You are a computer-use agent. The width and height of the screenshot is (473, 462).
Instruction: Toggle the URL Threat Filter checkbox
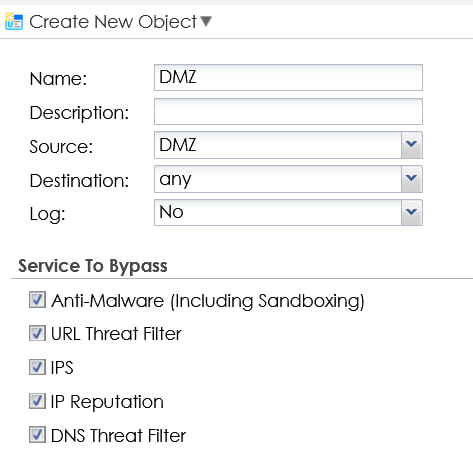37,333
